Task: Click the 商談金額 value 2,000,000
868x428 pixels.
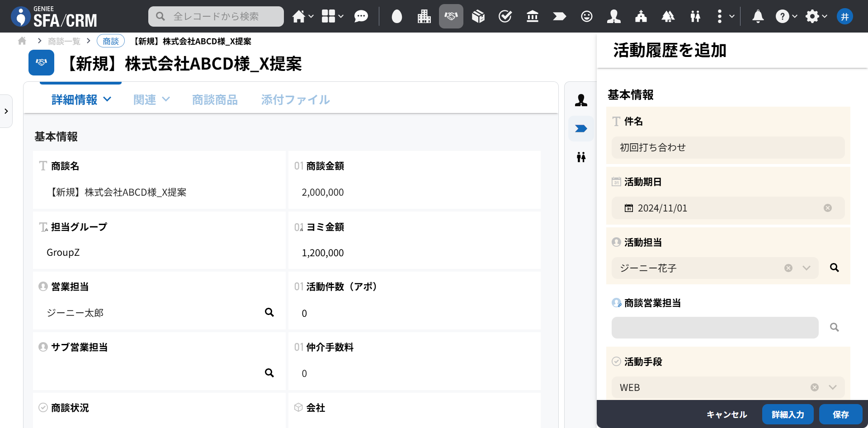Action: 323,193
